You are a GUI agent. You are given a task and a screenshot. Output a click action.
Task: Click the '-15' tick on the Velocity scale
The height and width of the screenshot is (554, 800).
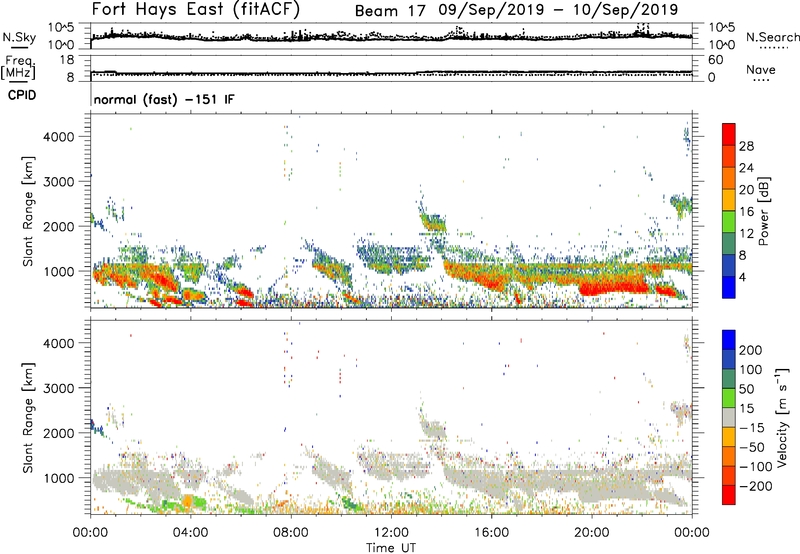(751, 427)
